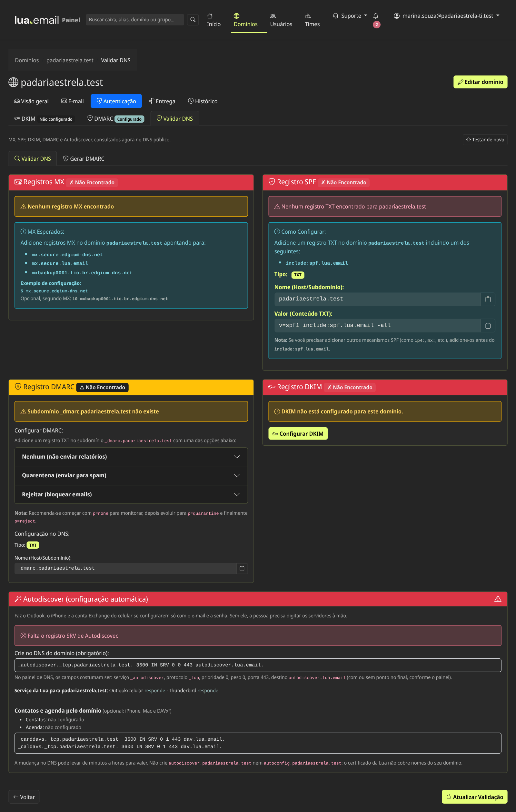Click the Editar domínio button
The height and width of the screenshot is (812, 516).
(480, 82)
